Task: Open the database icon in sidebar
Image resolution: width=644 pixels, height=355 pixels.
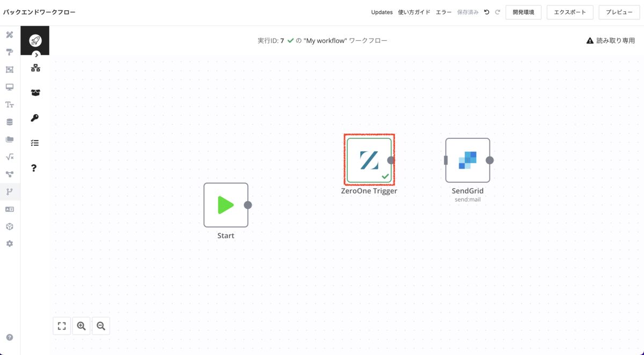Action: tap(10, 122)
